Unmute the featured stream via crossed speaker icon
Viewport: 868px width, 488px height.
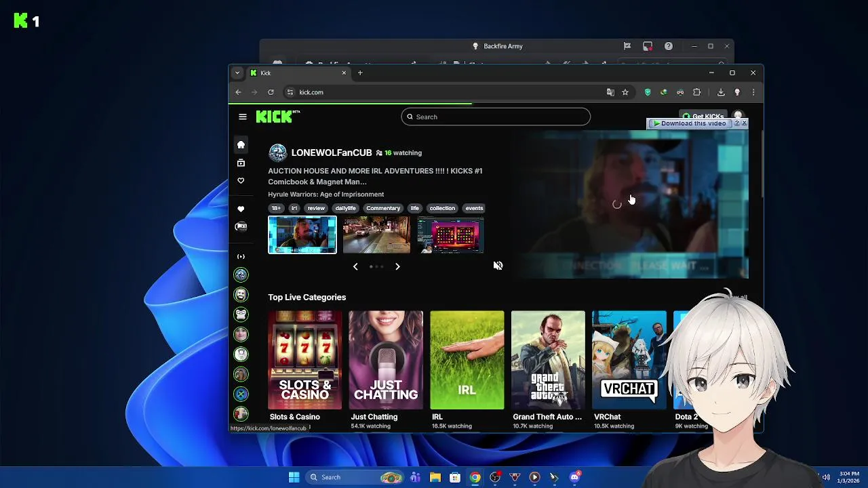tap(498, 266)
